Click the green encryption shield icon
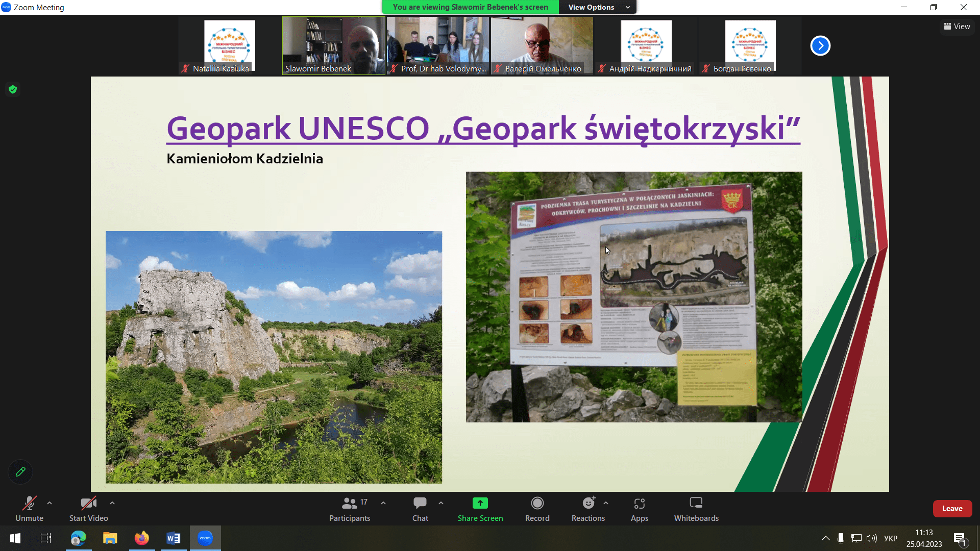Screen dimensions: 980x551 click(x=13, y=90)
